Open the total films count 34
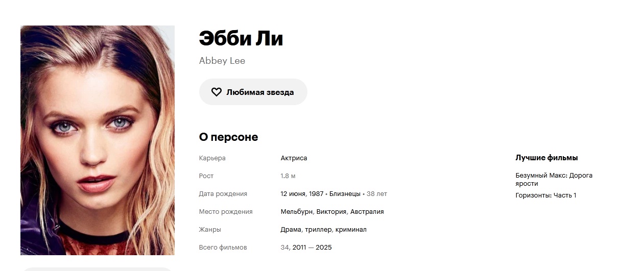 (285, 248)
